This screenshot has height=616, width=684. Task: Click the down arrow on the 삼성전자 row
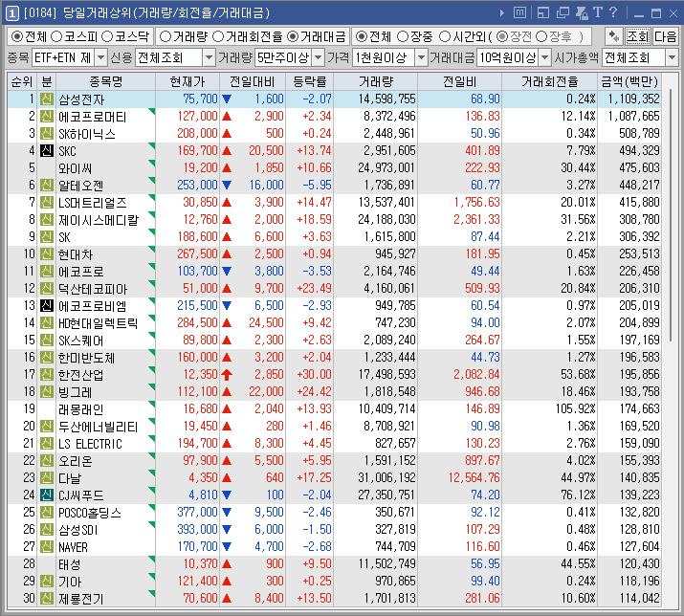click(x=227, y=99)
